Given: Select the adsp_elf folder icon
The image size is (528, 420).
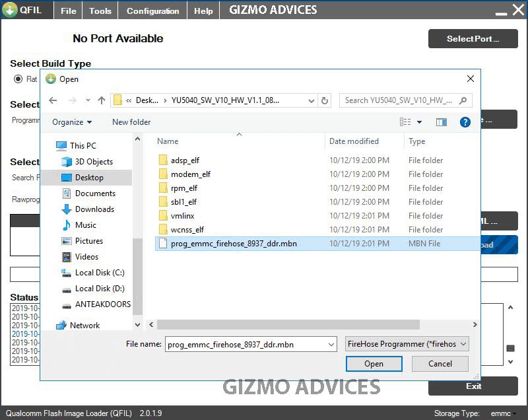Looking at the screenshot, I should [163, 160].
